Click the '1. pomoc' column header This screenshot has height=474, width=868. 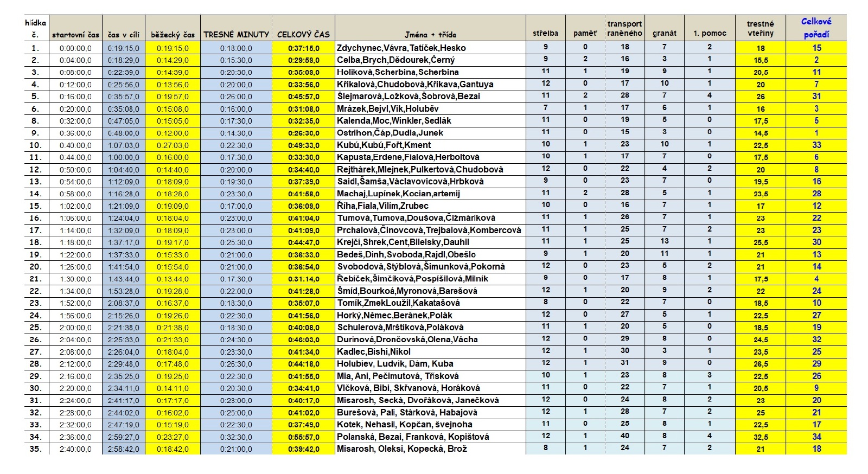[x=710, y=33]
